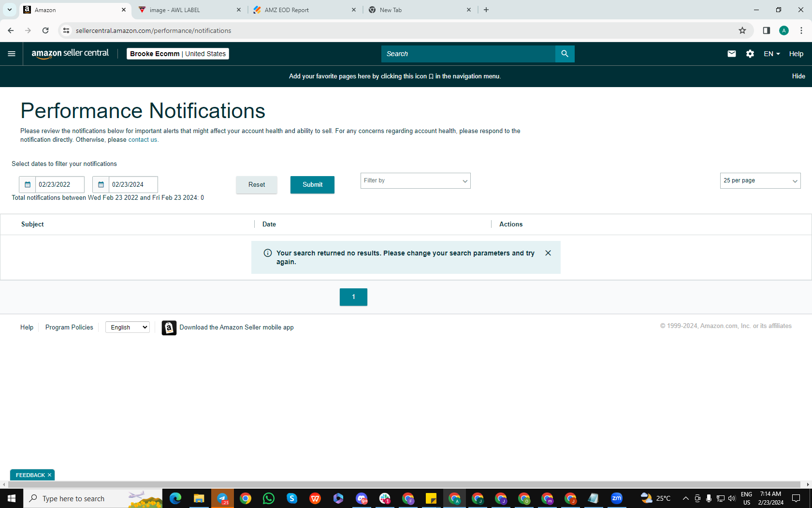Click the address bar URL

154,30
